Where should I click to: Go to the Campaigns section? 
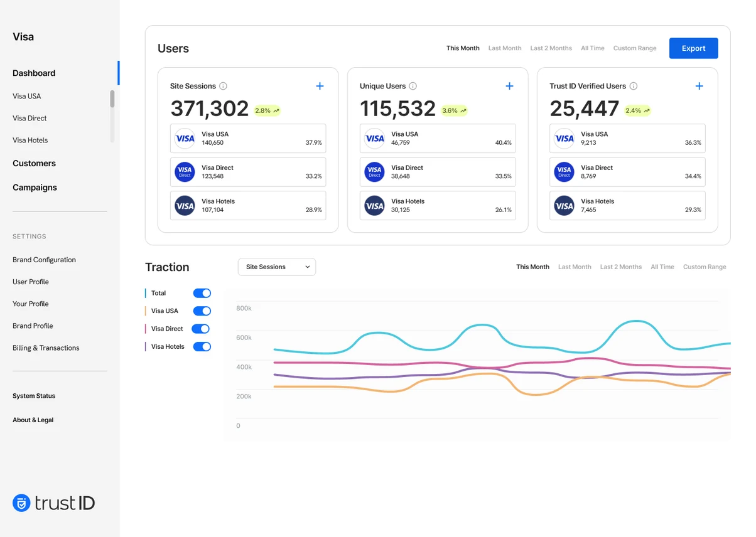click(35, 188)
